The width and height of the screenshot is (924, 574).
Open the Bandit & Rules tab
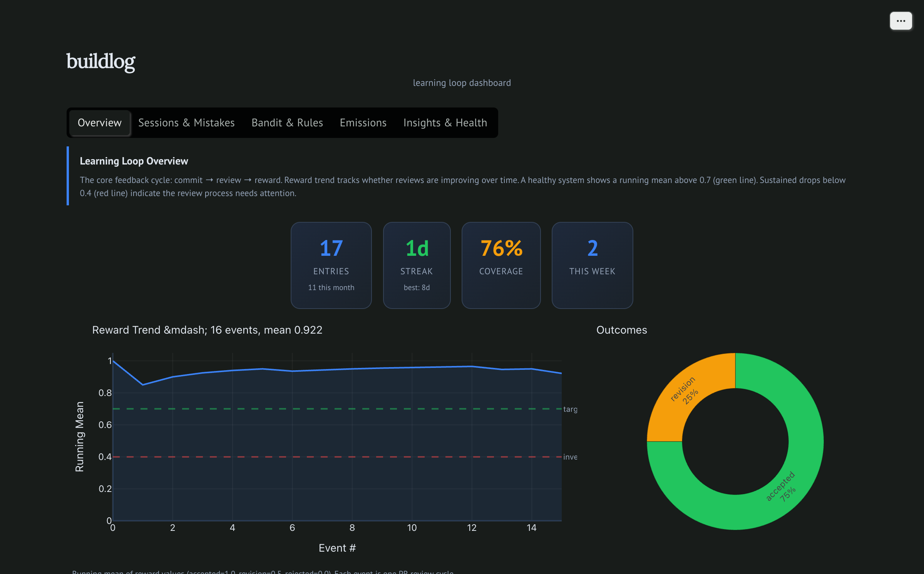[x=287, y=123]
